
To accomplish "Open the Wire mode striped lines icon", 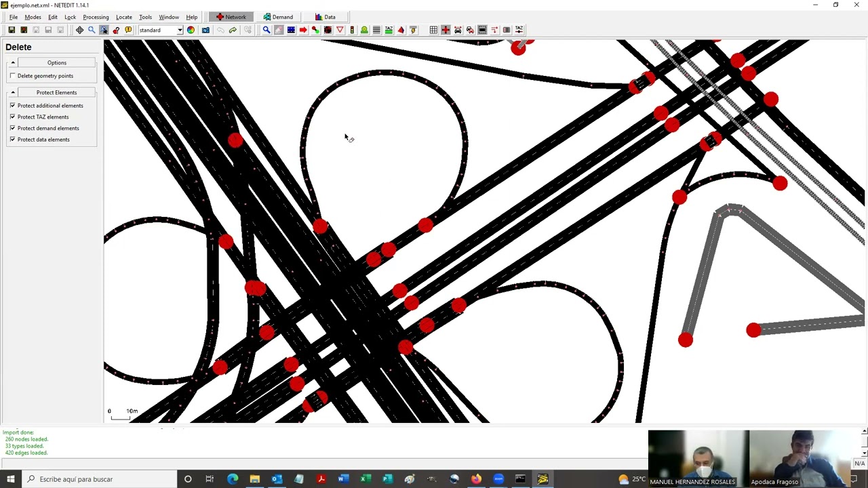I will pyautogui.click(x=376, y=30).
